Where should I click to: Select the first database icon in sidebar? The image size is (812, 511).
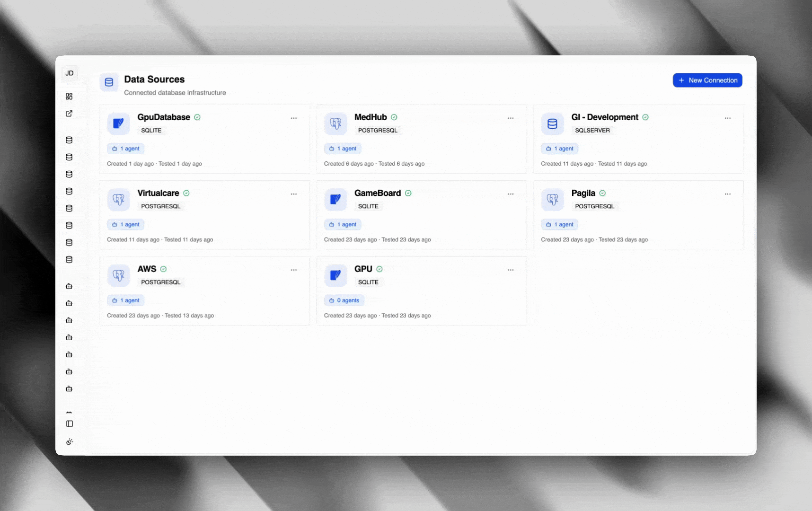coord(69,140)
